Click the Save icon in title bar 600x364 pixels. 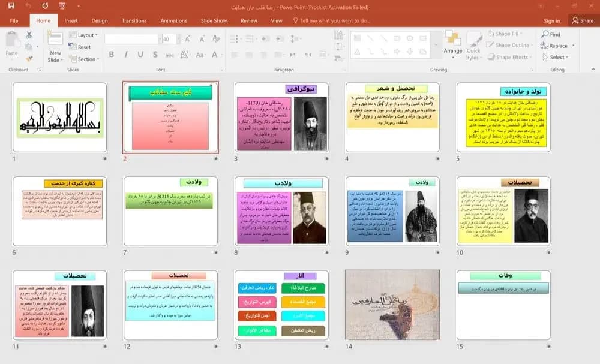11,6
